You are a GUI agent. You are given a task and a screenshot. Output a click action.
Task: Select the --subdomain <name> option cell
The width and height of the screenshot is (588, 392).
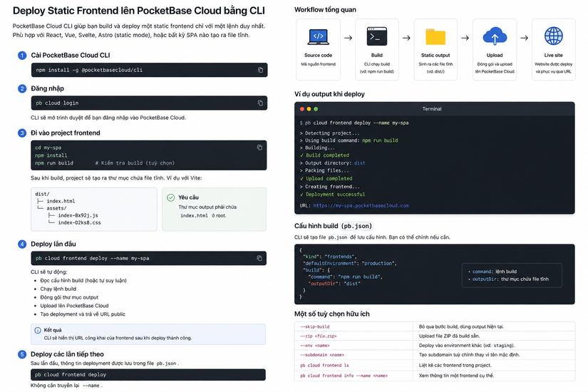[x=354, y=354]
